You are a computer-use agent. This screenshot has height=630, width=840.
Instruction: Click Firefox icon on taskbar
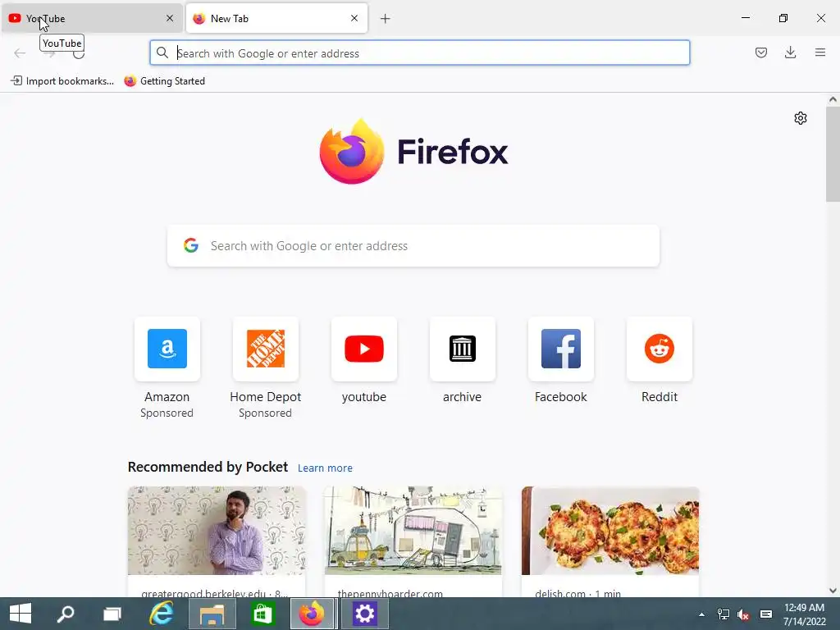(x=313, y=614)
